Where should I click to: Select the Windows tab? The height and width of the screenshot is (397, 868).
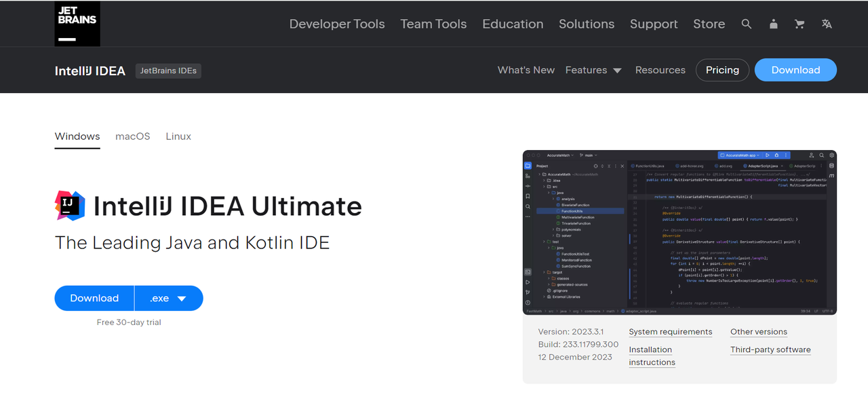pyautogui.click(x=77, y=136)
